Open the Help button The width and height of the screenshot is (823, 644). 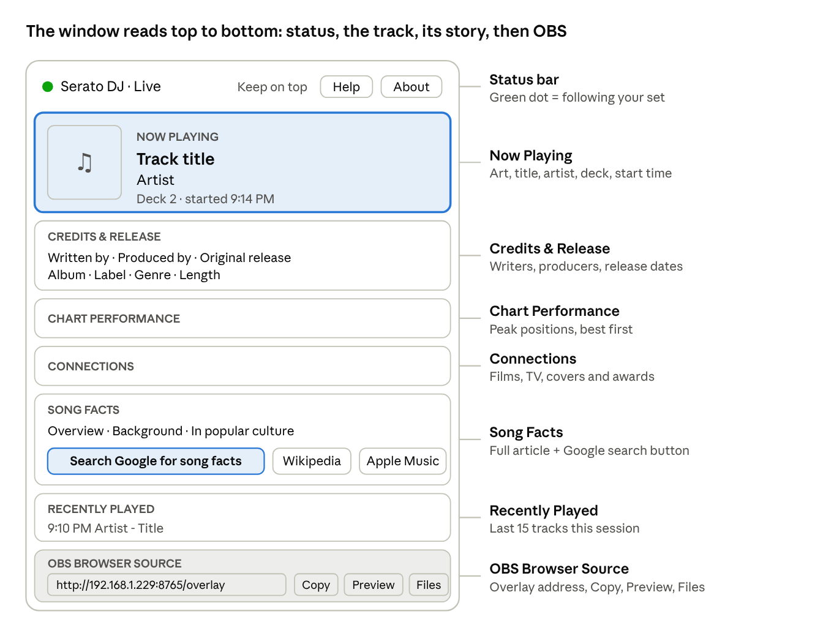tap(347, 87)
